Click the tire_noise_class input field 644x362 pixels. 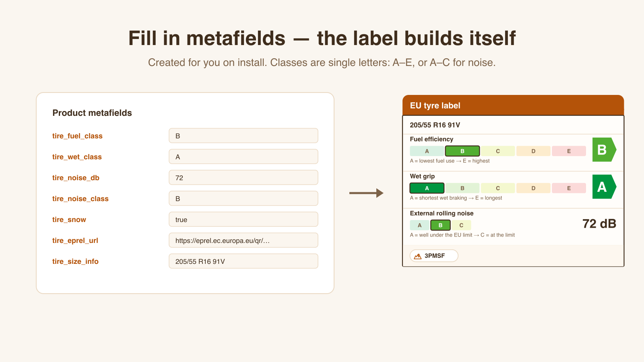point(244,199)
